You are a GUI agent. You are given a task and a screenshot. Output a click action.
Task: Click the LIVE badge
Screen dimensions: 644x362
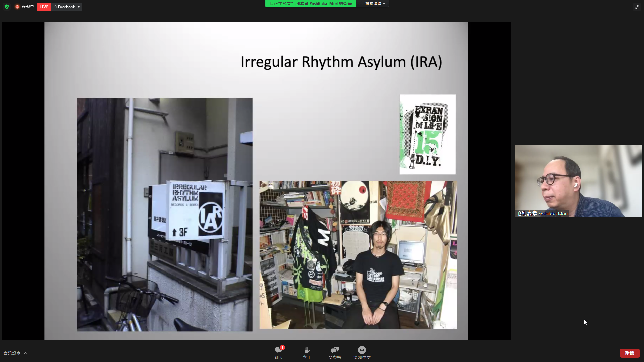click(44, 7)
